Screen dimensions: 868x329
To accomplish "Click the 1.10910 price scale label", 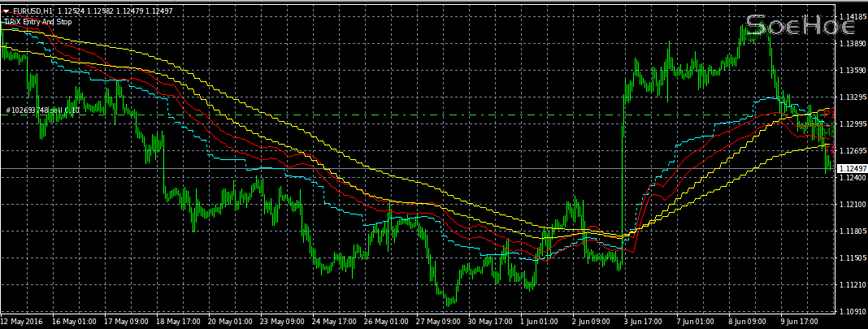I will click(x=851, y=311).
